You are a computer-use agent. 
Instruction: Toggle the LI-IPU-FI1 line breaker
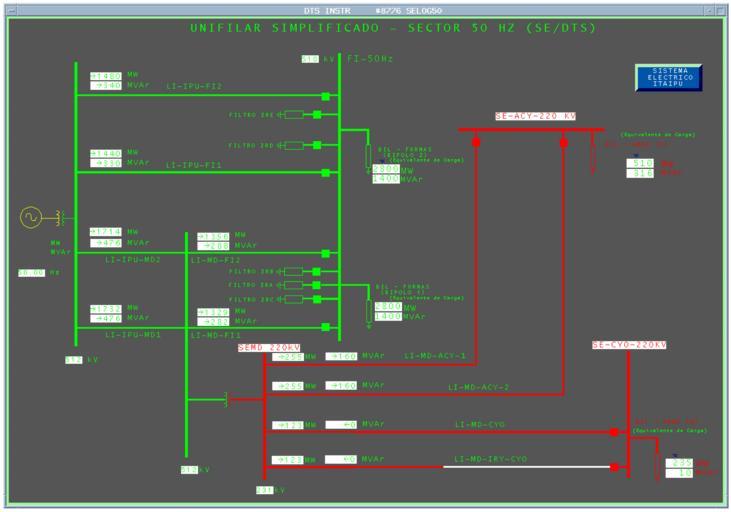pos(325,173)
